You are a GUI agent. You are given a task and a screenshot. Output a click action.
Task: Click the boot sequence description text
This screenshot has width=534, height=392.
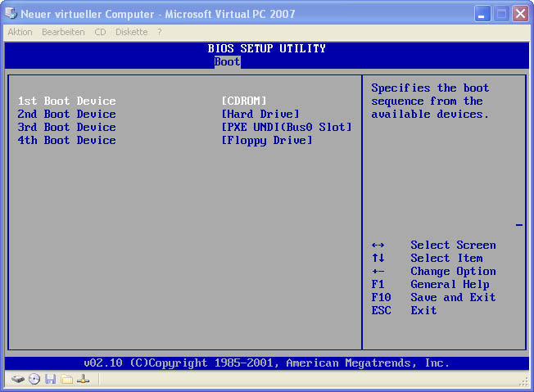pyautogui.click(x=430, y=101)
